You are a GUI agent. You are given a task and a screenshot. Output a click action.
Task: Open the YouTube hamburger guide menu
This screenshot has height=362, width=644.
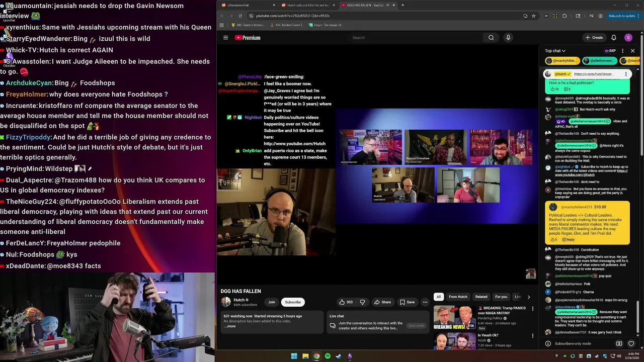(x=225, y=38)
